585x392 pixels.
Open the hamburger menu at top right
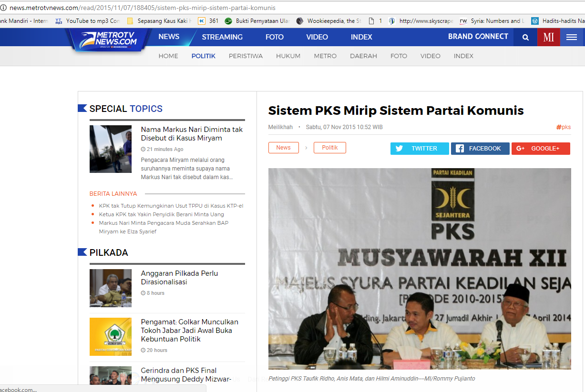pyautogui.click(x=572, y=37)
